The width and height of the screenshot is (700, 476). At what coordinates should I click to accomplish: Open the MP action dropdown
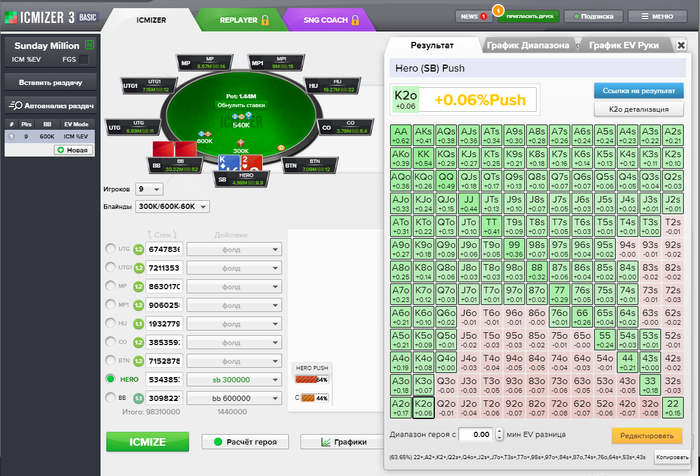click(234, 287)
